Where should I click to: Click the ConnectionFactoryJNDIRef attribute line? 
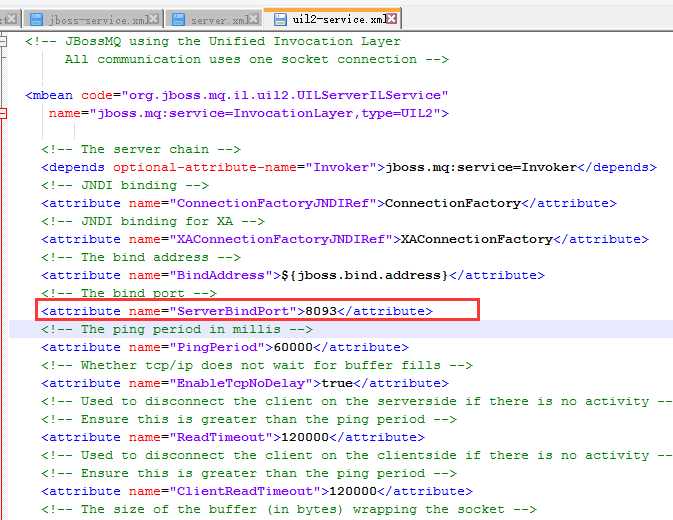[x=329, y=203]
